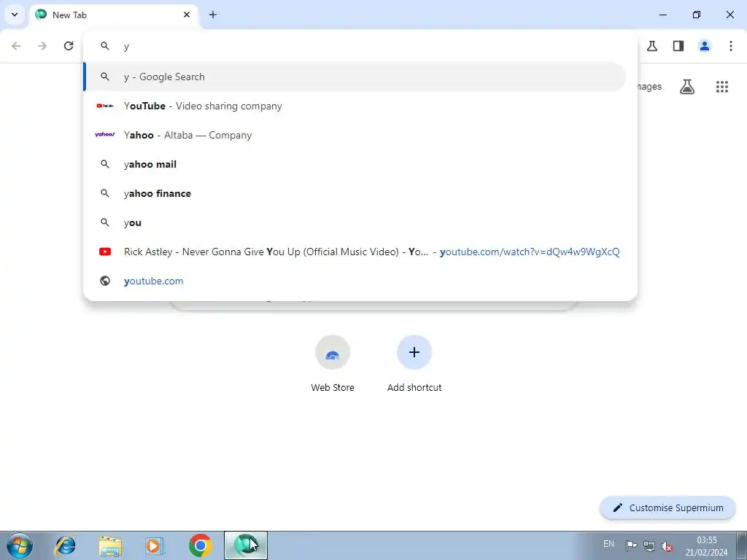Open Windows Media Player from taskbar

click(x=155, y=545)
